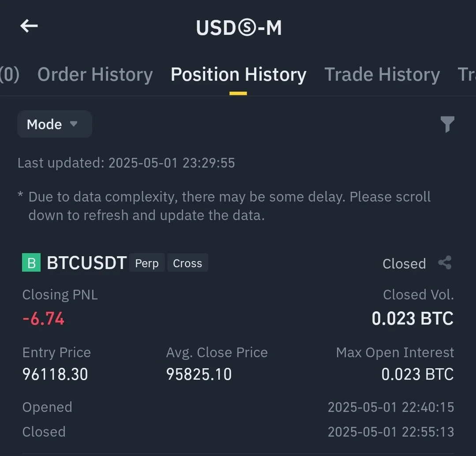Tap the -6.74 Closing PNL value
This screenshot has width=476, height=456.
(x=43, y=318)
